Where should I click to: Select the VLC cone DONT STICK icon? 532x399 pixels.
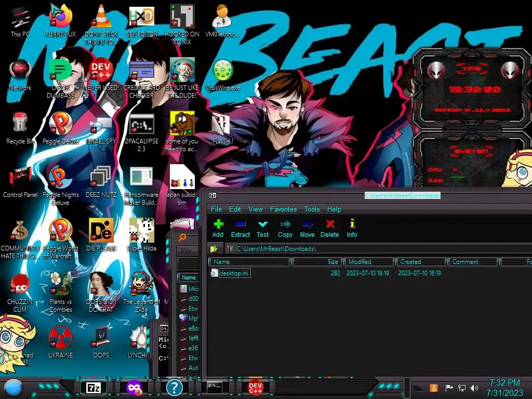click(x=101, y=24)
